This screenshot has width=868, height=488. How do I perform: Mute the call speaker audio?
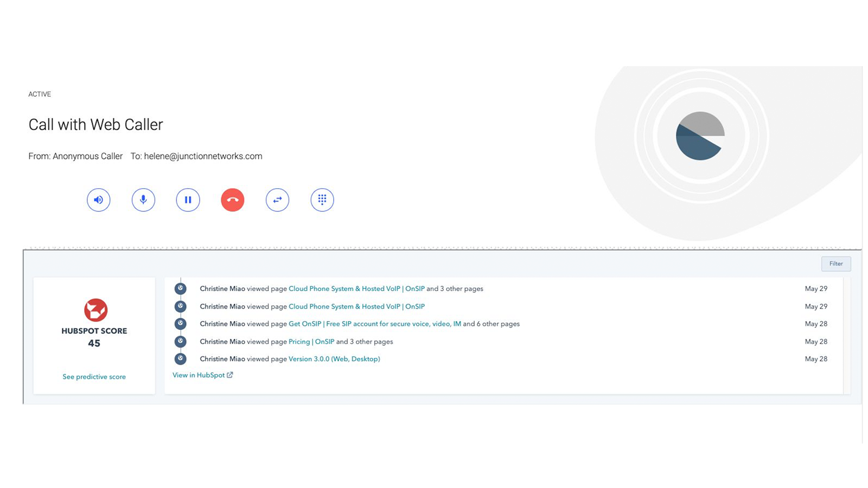(x=98, y=200)
